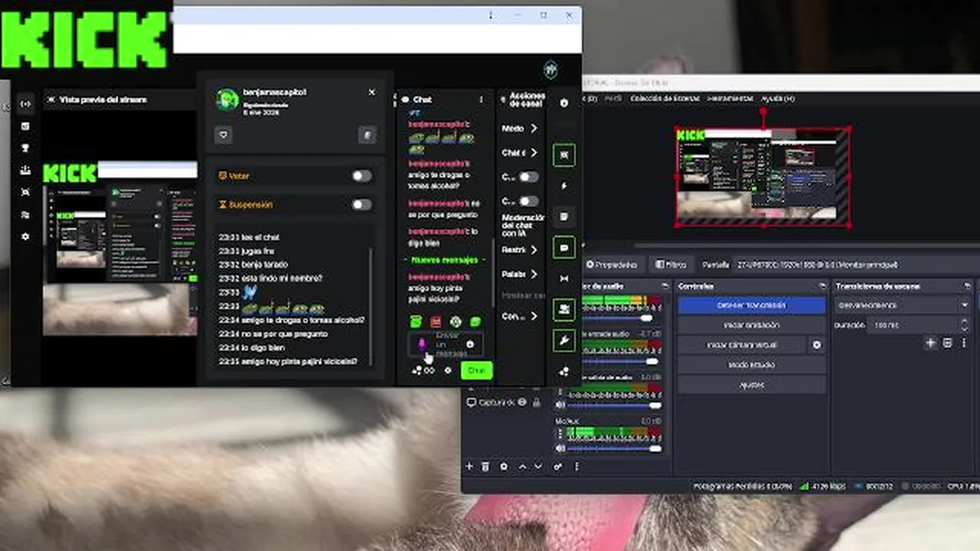Click the Mic/Aux volume slider in OBS
The width and height of the screenshot is (980, 551).
coord(614,448)
